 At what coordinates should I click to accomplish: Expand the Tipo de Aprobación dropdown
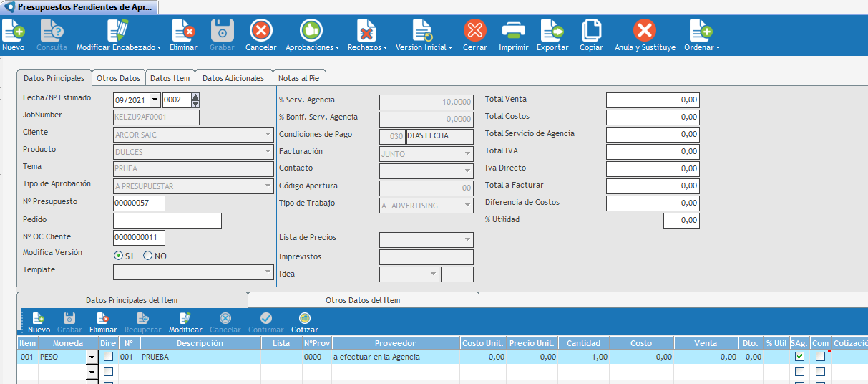268,186
